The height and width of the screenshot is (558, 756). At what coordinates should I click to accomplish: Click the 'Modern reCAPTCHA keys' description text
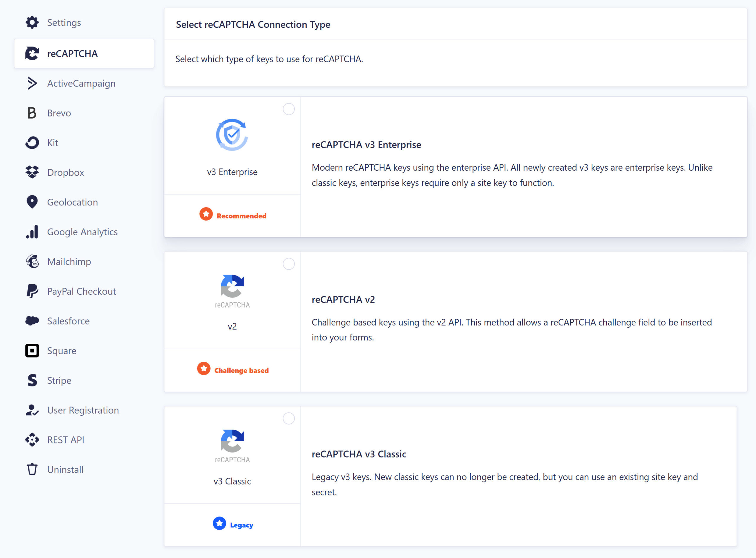tap(512, 175)
